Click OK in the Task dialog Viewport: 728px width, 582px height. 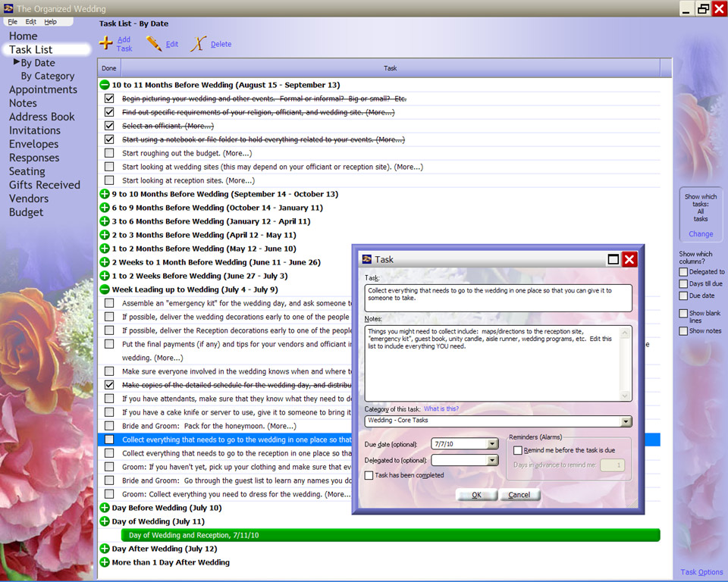coord(477,495)
